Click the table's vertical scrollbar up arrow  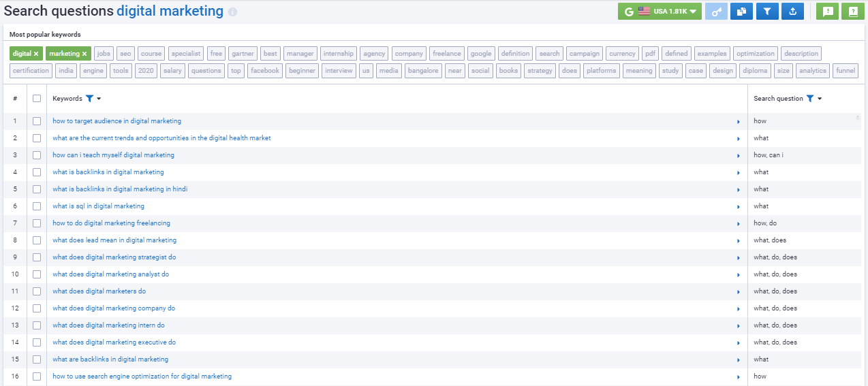click(858, 118)
